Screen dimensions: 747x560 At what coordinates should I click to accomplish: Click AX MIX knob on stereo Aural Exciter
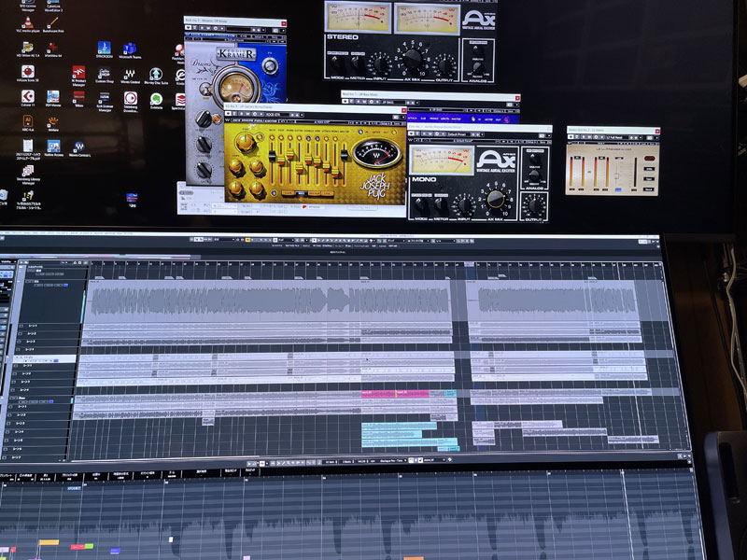[413, 59]
